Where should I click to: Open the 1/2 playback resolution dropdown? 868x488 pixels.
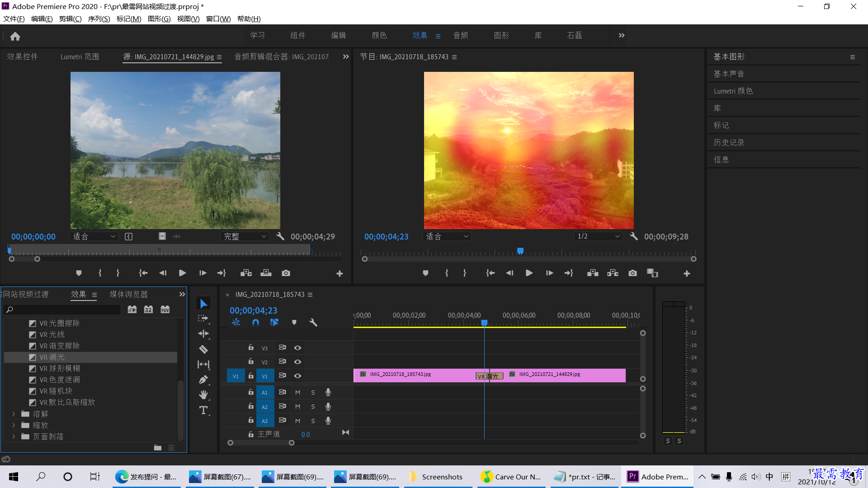(598, 236)
